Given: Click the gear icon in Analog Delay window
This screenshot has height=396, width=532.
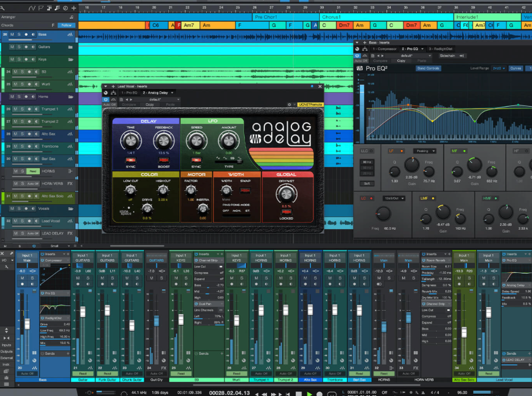Looking at the screenshot, I should click(289, 105).
